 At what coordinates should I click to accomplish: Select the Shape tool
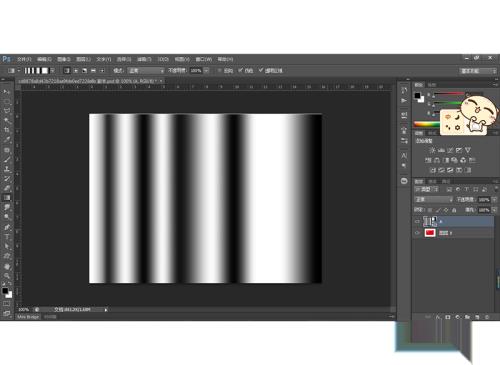[7, 256]
